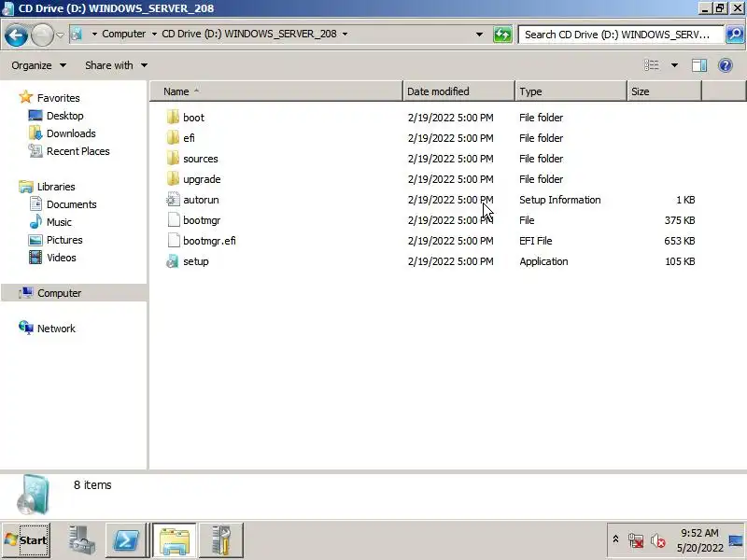Click the muted volume tray icon

pos(658,540)
